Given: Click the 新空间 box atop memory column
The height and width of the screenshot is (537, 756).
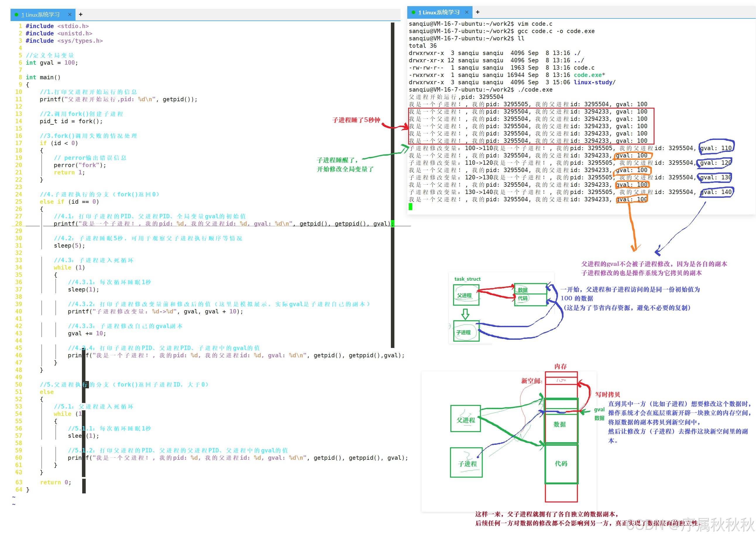Looking at the screenshot, I should click(x=561, y=381).
